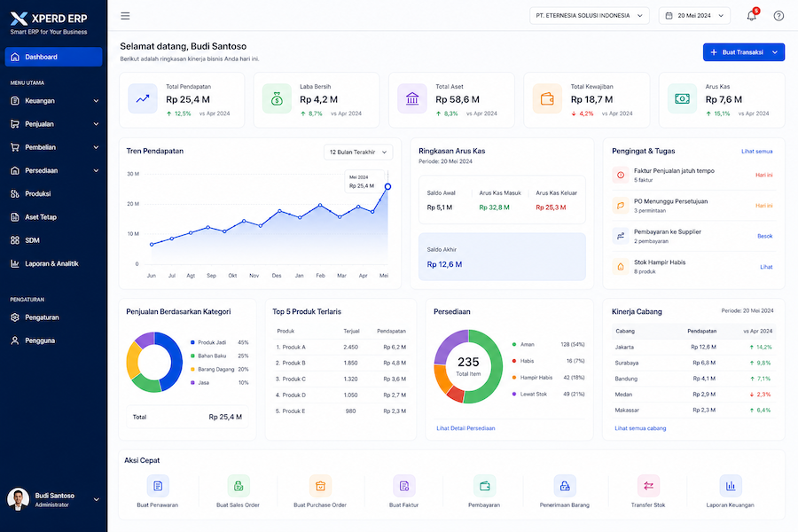Open the help question mark icon
798x532 pixels.
[778, 16]
